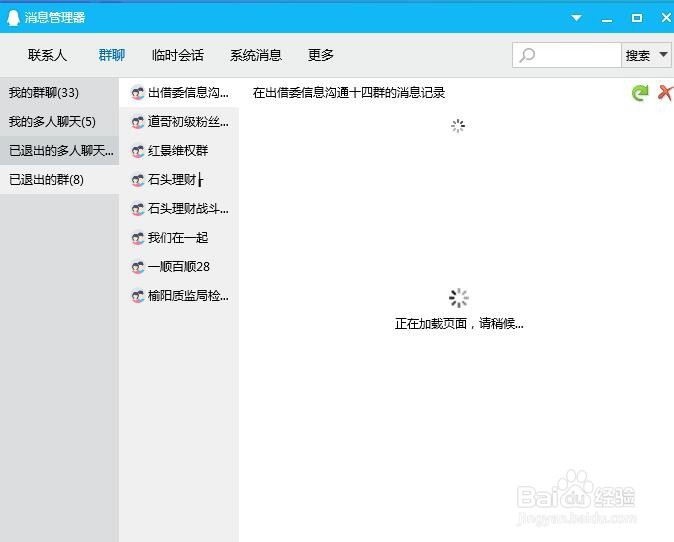The image size is (674, 542).
Task: Open the title bar dropdown menu arrow
Action: [576, 18]
